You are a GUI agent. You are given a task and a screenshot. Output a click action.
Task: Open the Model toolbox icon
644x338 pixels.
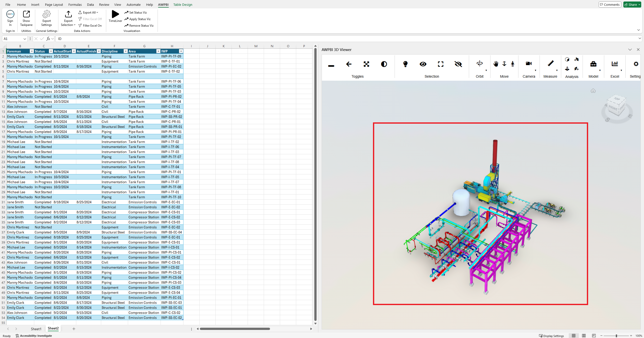pyautogui.click(x=593, y=64)
